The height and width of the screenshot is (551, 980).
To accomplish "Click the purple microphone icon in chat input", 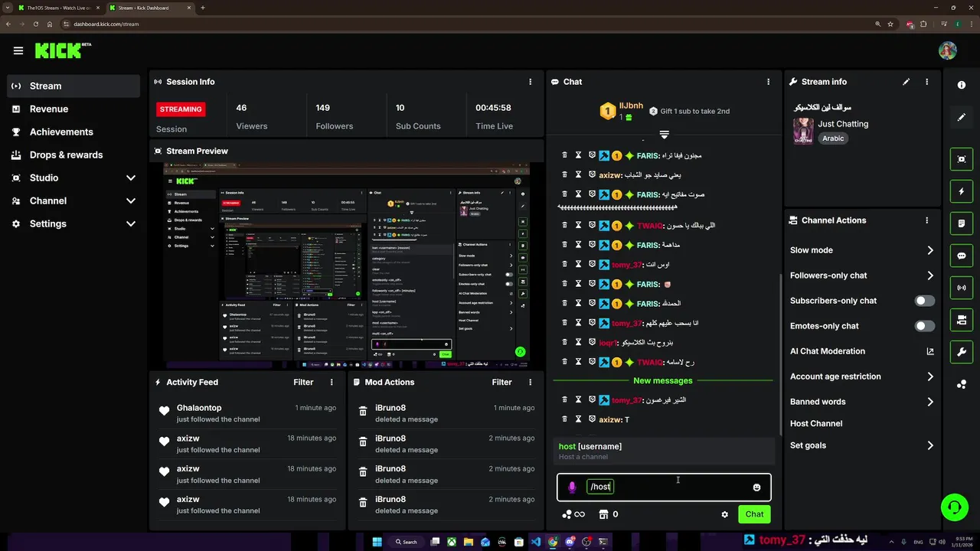I will coord(572,487).
